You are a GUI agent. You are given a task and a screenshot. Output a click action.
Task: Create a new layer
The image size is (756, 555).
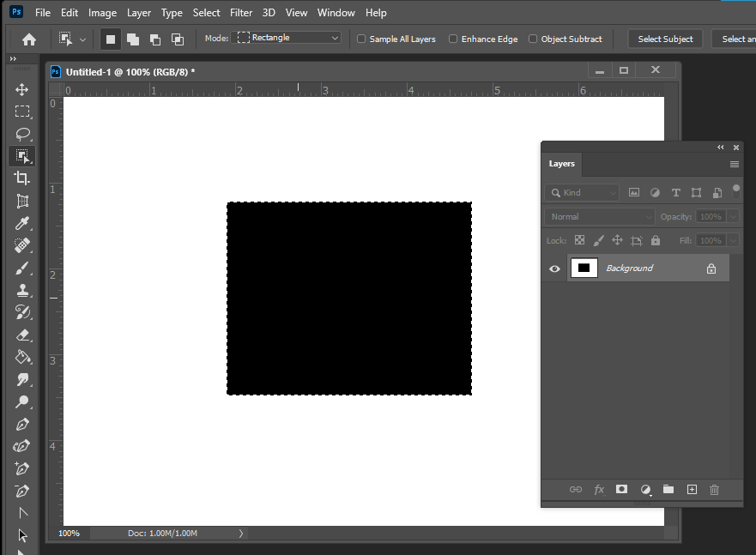coord(692,489)
